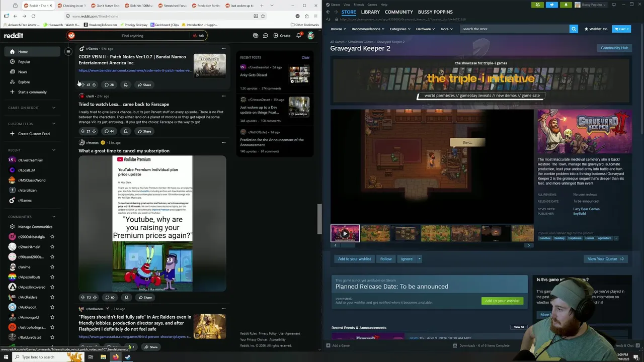This screenshot has width=644, height=362.
Task: Open the Steam Friends menu
Action: [359, 5]
